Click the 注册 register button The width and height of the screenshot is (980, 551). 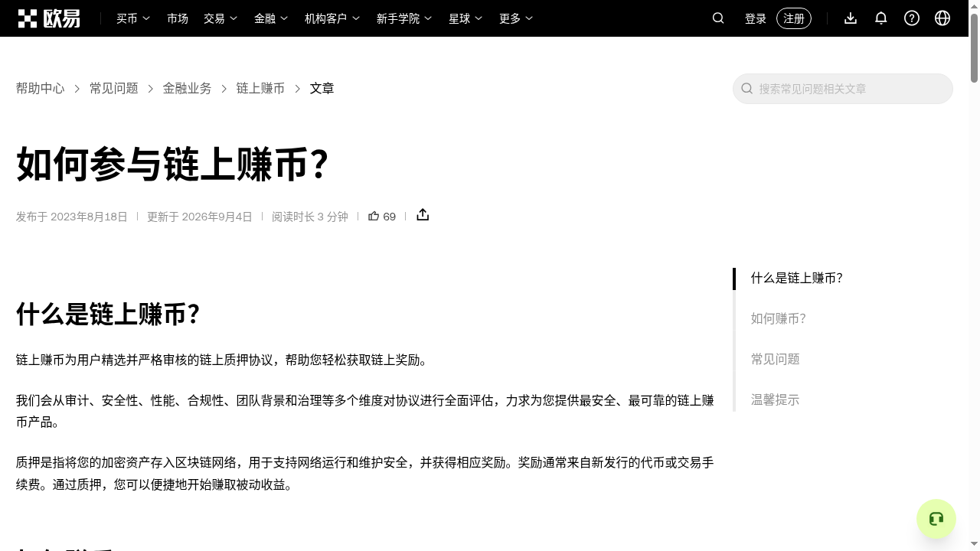coord(794,18)
